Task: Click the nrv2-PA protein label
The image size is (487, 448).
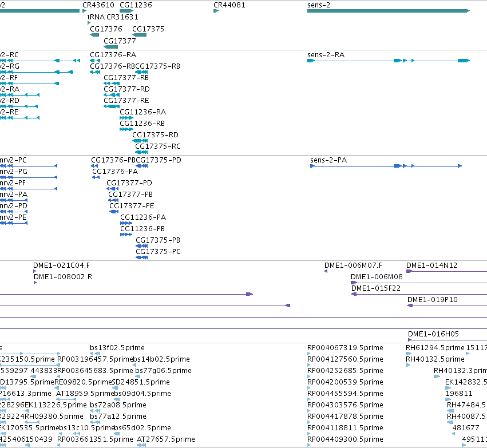Action: 14,195
